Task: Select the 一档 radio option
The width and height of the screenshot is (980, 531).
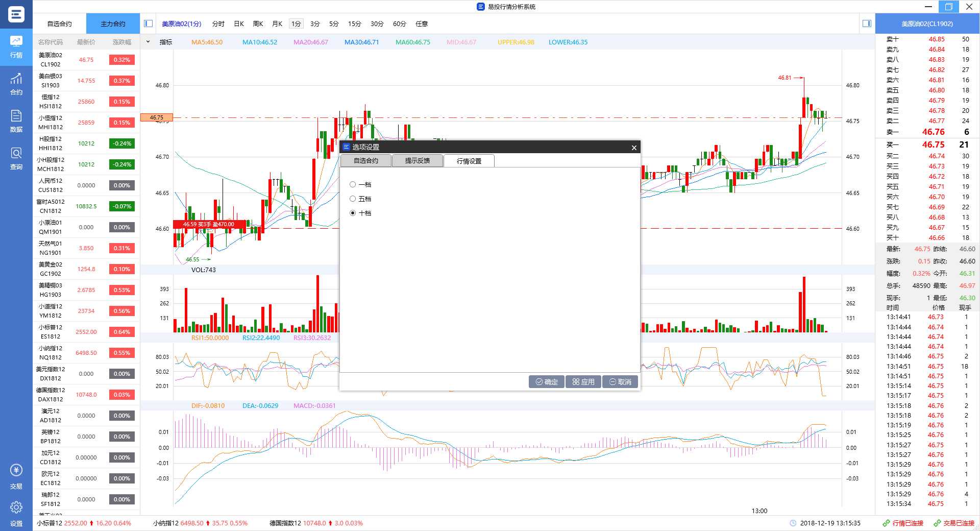Action: [353, 184]
